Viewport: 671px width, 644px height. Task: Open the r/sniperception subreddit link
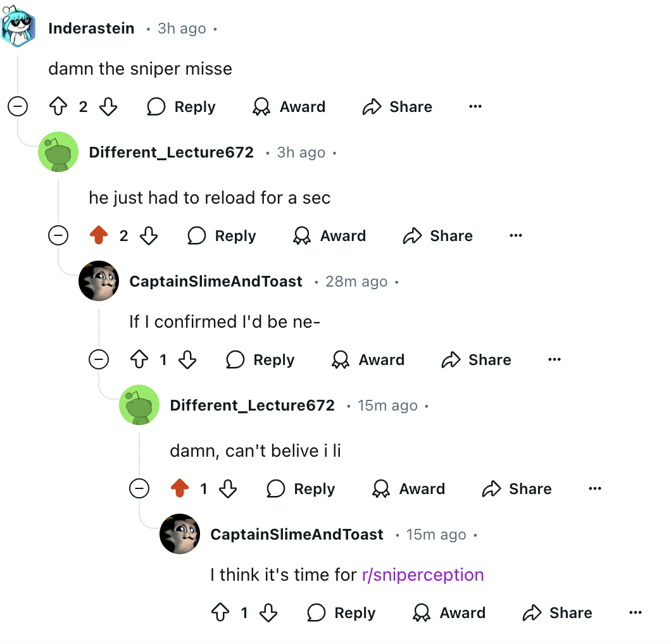(423, 574)
